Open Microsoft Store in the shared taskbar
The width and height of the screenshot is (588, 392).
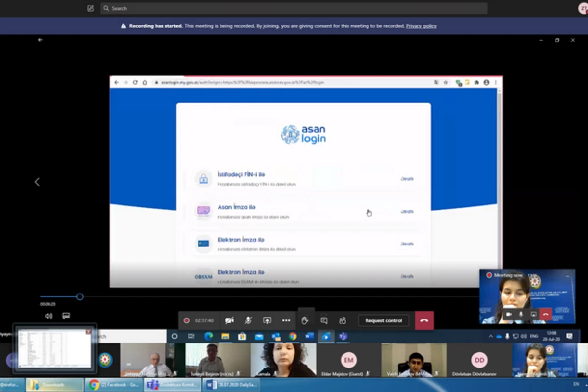coord(242,336)
